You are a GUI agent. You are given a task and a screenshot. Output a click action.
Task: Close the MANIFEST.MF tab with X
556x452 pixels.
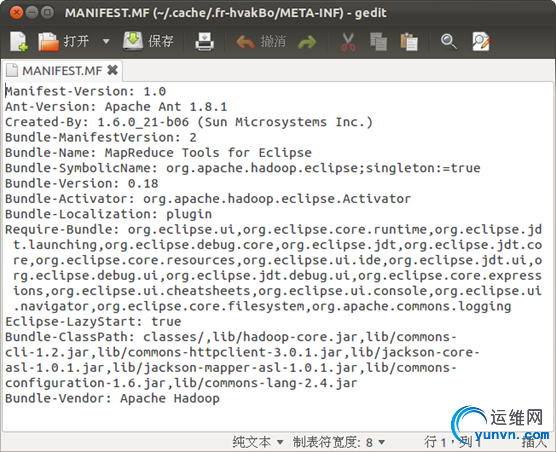tap(112, 70)
